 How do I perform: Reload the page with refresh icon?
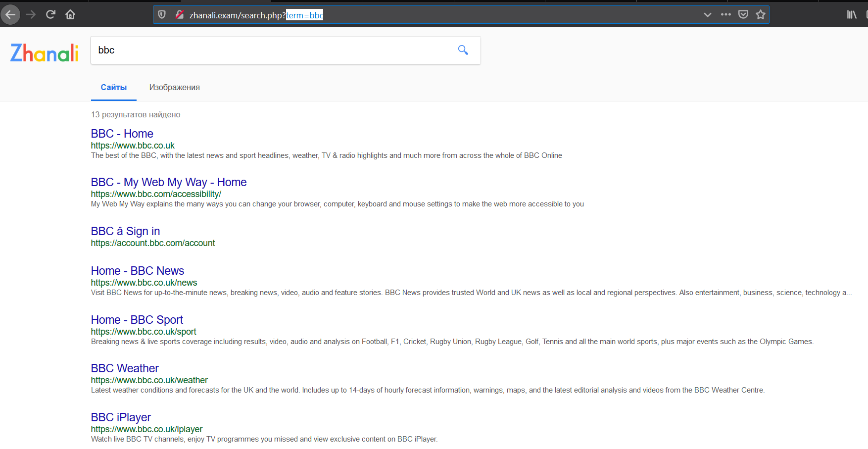[x=50, y=14]
